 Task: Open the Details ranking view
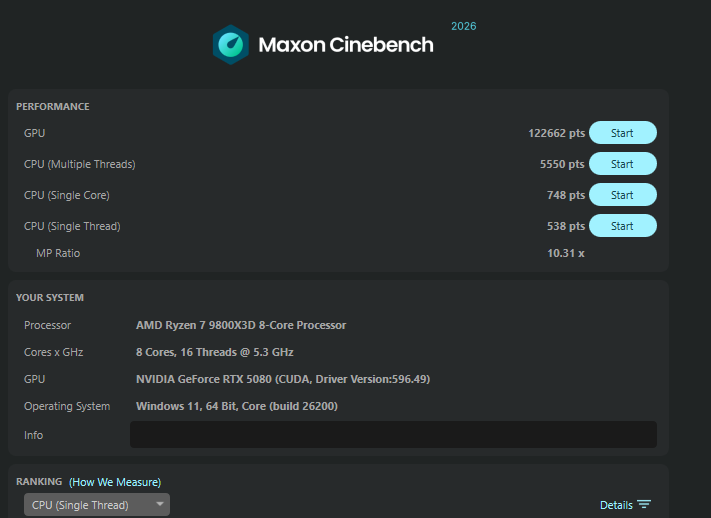point(616,505)
